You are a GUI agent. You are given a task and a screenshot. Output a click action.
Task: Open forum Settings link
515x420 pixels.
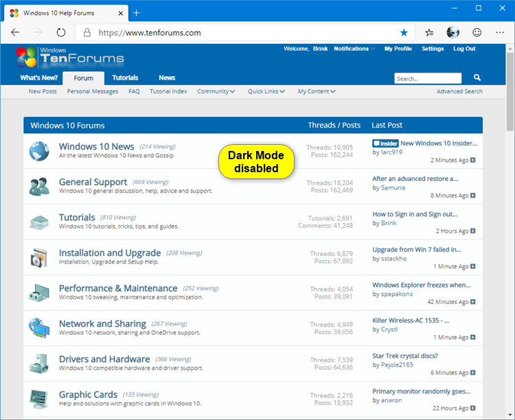(x=433, y=49)
